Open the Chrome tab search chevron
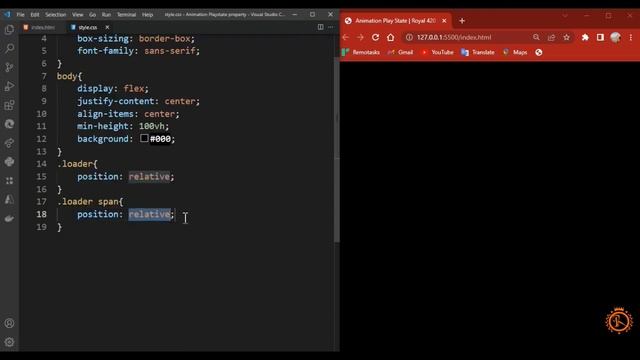 [565, 16]
